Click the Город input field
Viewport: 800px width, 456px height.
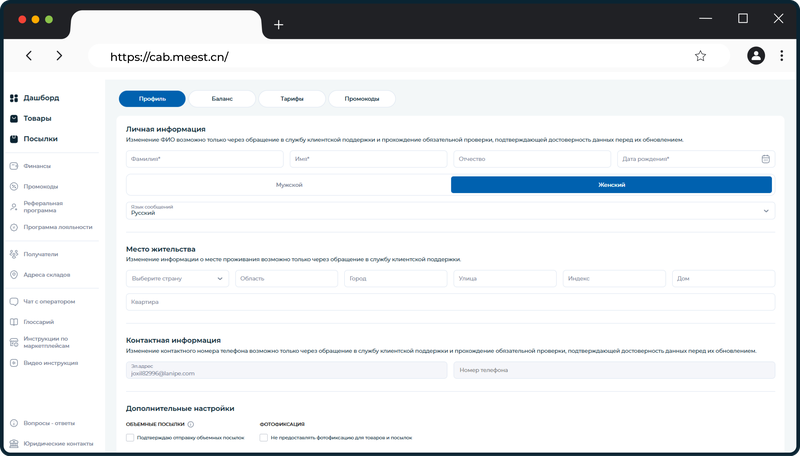point(395,278)
